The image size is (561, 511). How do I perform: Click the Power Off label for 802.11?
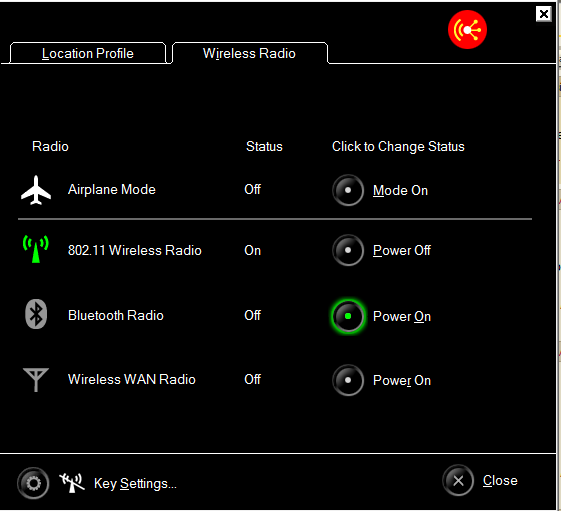(402, 250)
